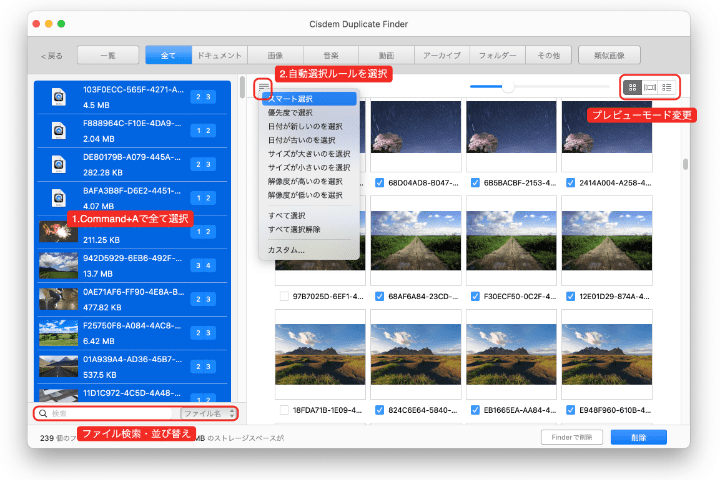
Task: Click the 検索 search input field
Action: pyautogui.click(x=110, y=413)
